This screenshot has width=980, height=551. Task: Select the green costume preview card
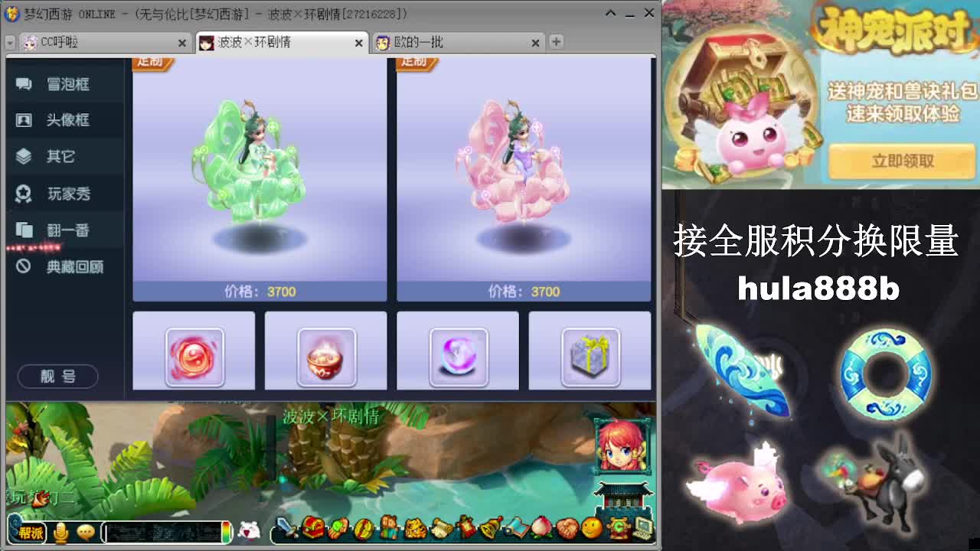pos(260,178)
